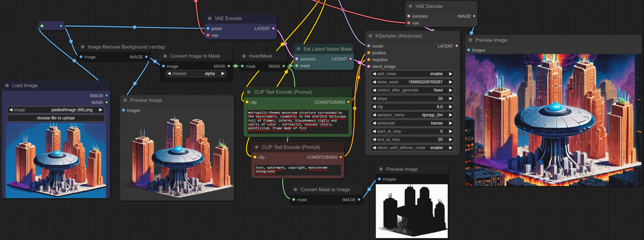
Task: Collapse the KSampler (Advanced) node dot
Action: pos(370,36)
